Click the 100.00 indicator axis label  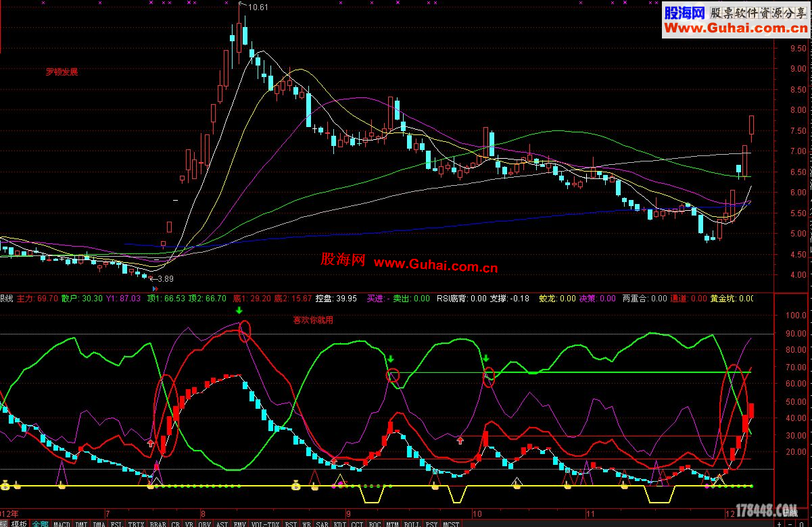tap(796, 316)
